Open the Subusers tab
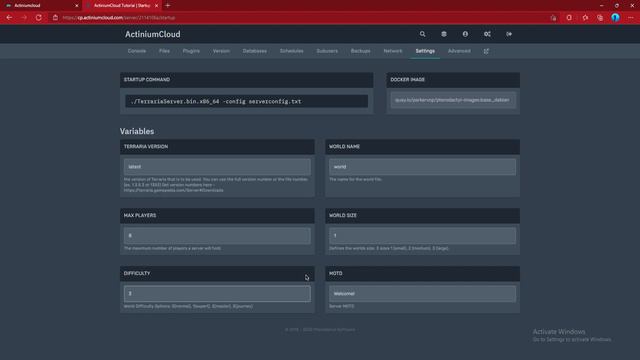The width and height of the screenshot is (640, 360). tap(327, 51)
